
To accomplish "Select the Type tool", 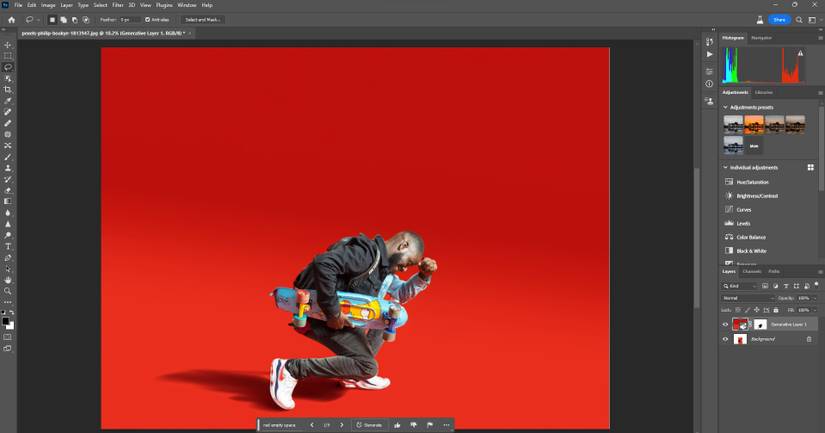I will tap(7, 246).
